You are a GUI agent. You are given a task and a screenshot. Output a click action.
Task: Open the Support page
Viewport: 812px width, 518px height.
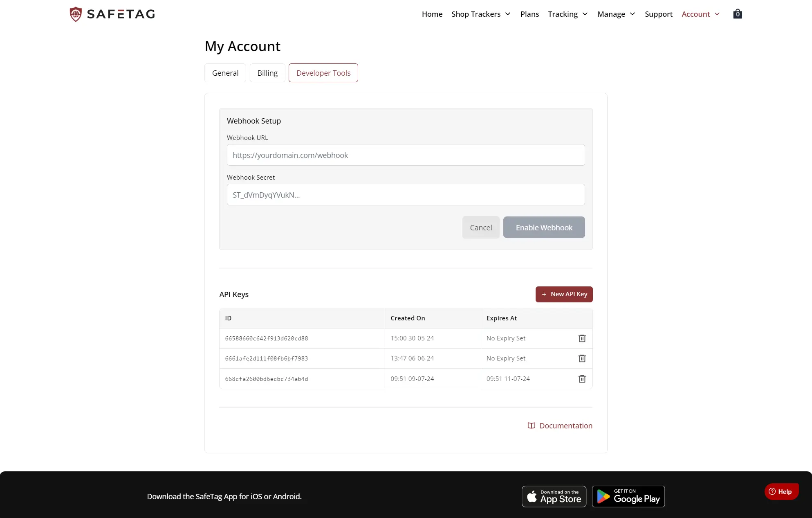[x=658, y=14]
